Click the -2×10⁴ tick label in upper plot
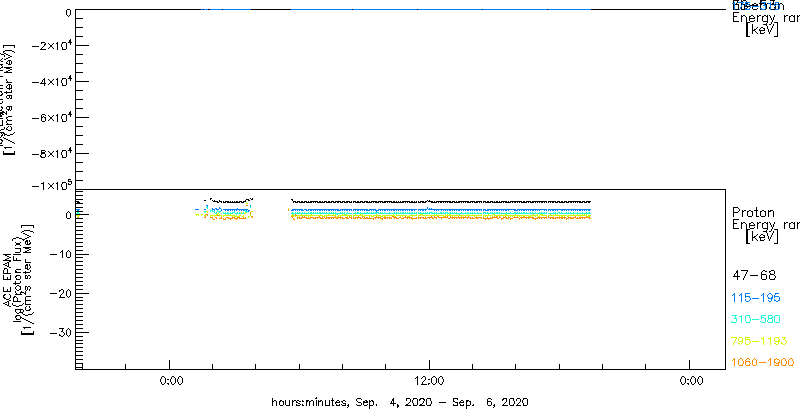800x410 pixels. click(51, 45)
